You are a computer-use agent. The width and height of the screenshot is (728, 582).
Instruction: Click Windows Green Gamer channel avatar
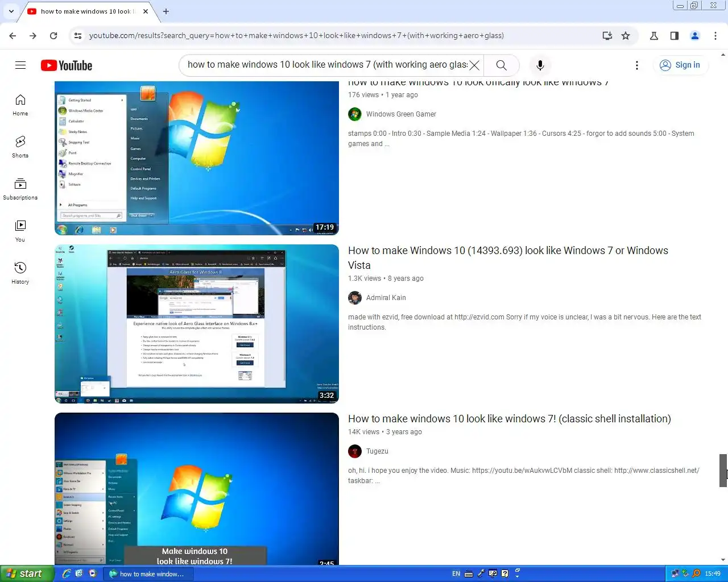pos(355,114)
